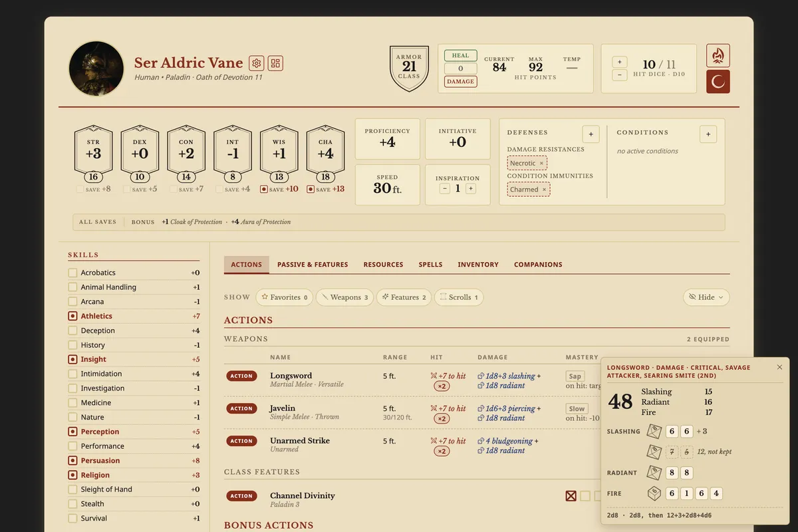This screenshot has height=532, width=798.
Task: Filter actions by Weapons
Action: click(x=344, y=297)
